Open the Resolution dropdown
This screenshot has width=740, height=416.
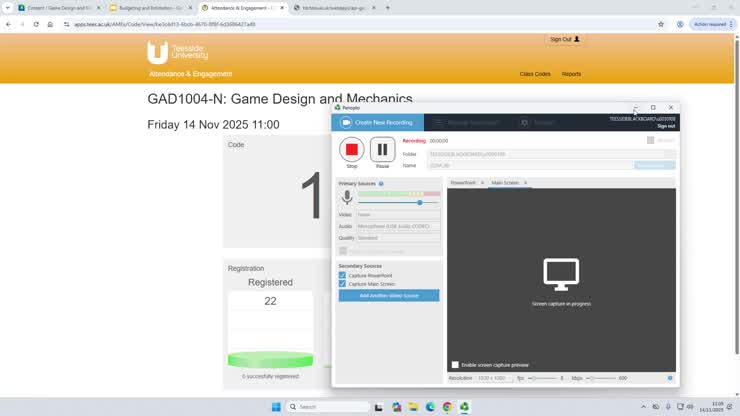click(494, 378)
